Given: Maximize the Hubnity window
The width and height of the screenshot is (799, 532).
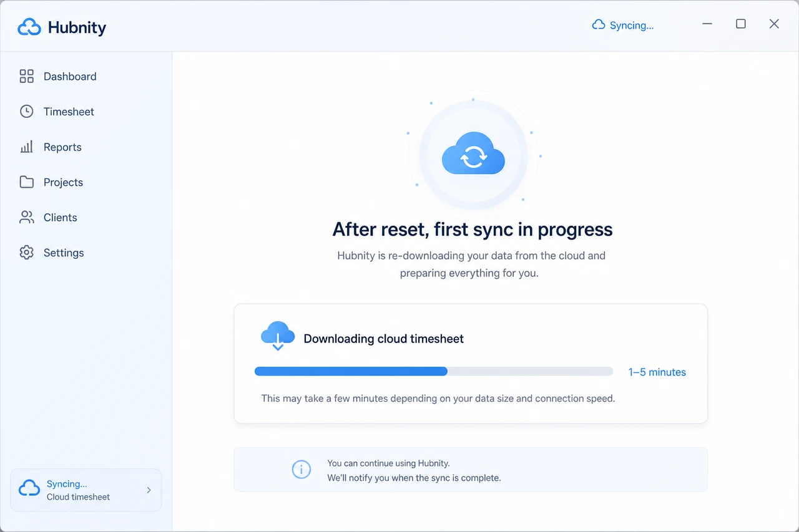Looking at the screenshot, I should point(741,24).
